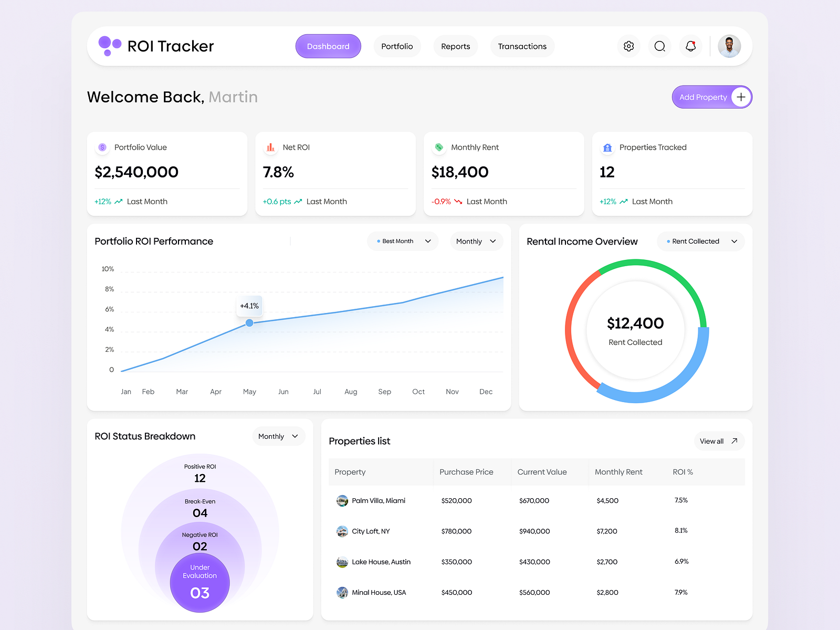Select the Dashboard navigation button
The image size is (840, 630).
point(328,46)
